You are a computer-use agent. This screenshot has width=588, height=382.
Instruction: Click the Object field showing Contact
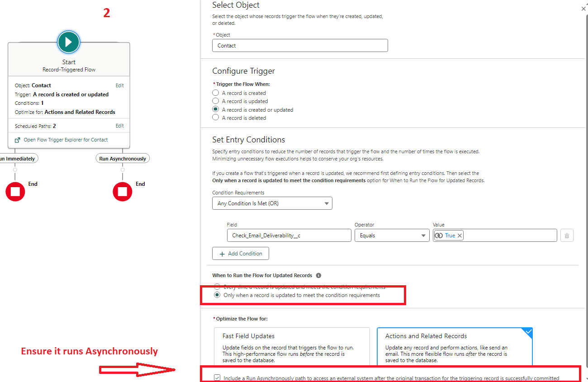coord(300,46)
